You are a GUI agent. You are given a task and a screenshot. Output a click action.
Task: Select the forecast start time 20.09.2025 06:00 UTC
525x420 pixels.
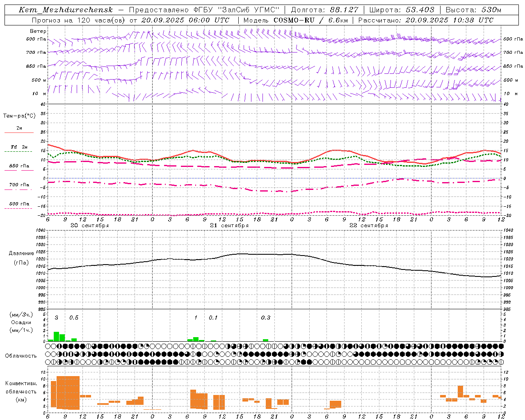pos(185,20)
